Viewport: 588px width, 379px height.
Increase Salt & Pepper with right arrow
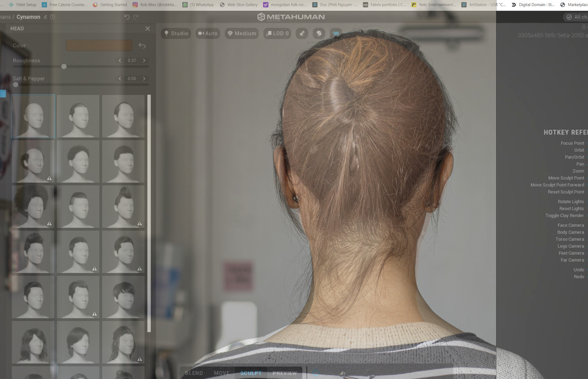click(x=144, y=78)
